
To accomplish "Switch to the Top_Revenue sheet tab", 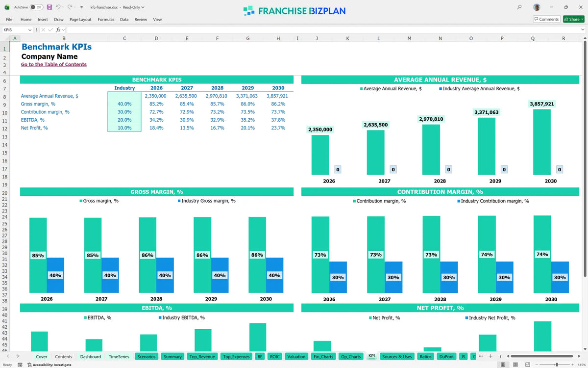I will tap(201, 357).
